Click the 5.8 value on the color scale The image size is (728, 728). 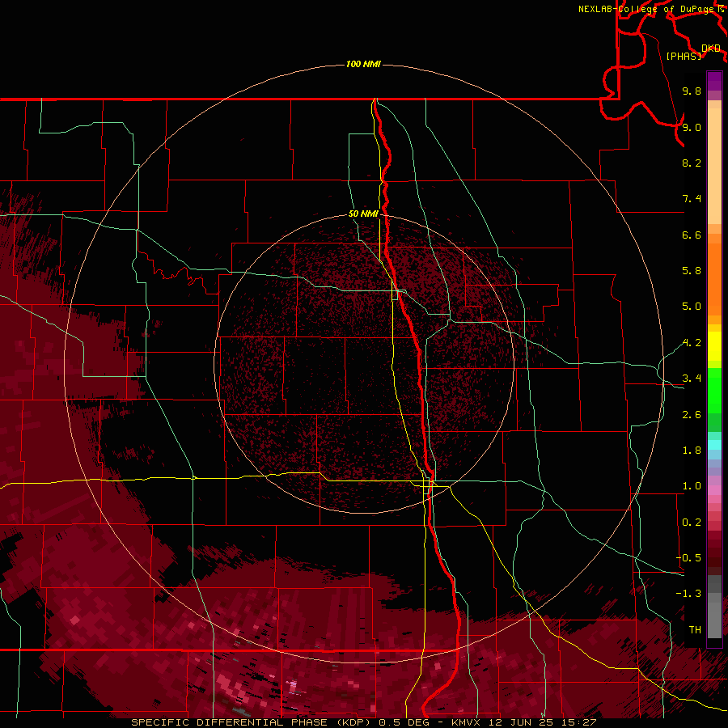692,271
